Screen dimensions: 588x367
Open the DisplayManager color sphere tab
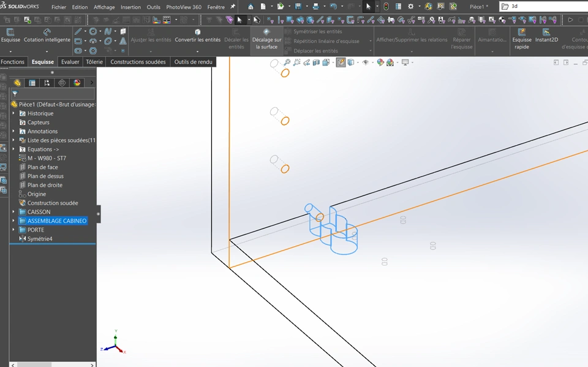tap(77, 83)
